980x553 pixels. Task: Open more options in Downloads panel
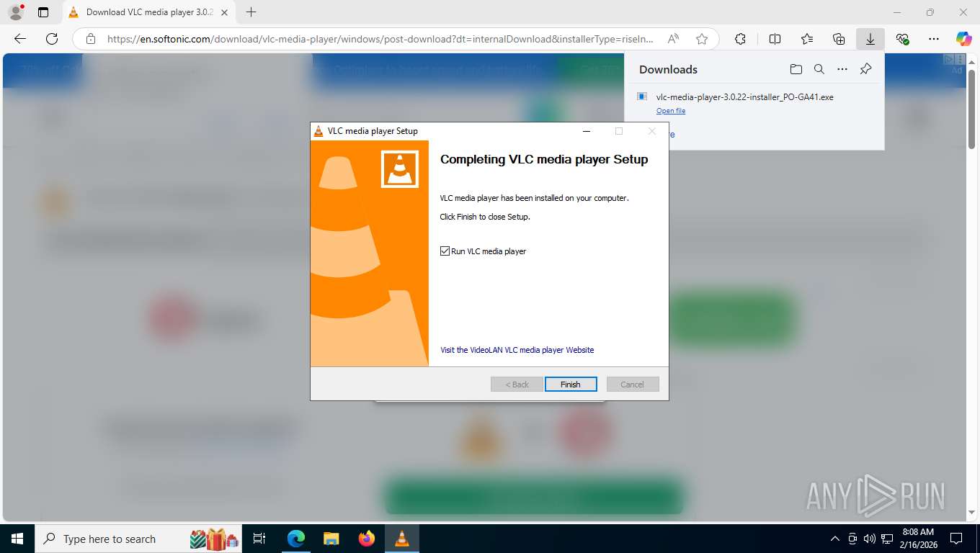842,69
